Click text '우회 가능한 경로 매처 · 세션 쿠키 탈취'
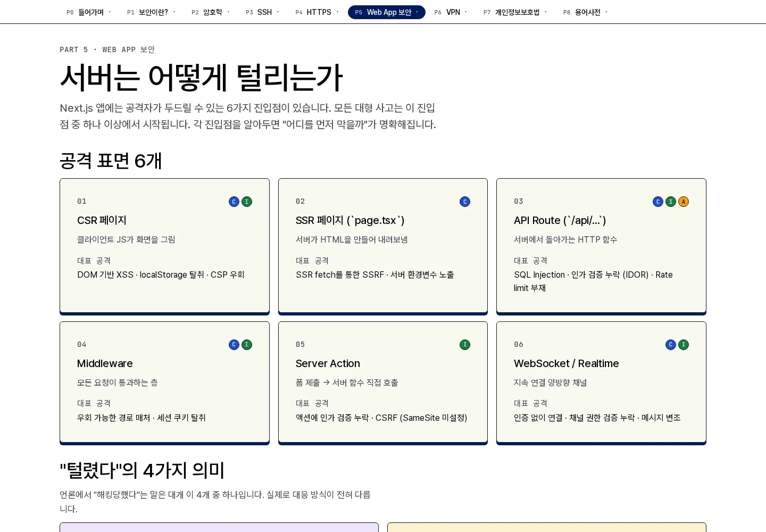The width and height of the screenshot is (766, 532). 141,418
